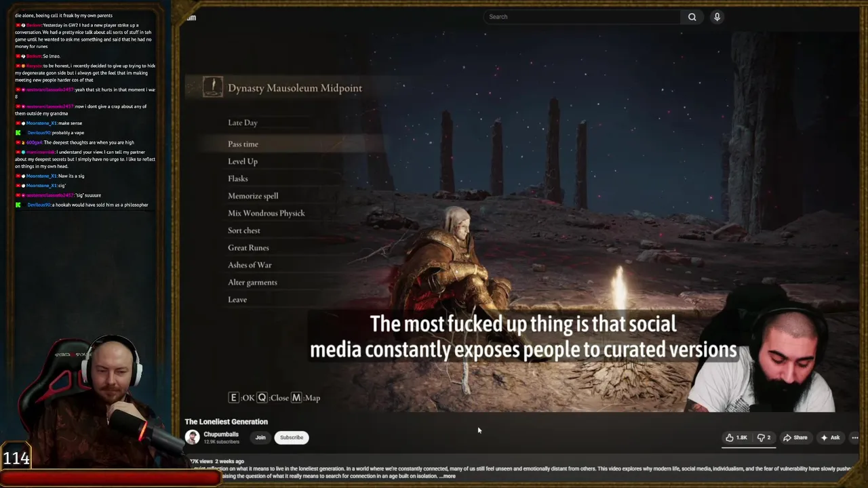Select 'Leave' in grace menu

(x=237, y=300)
